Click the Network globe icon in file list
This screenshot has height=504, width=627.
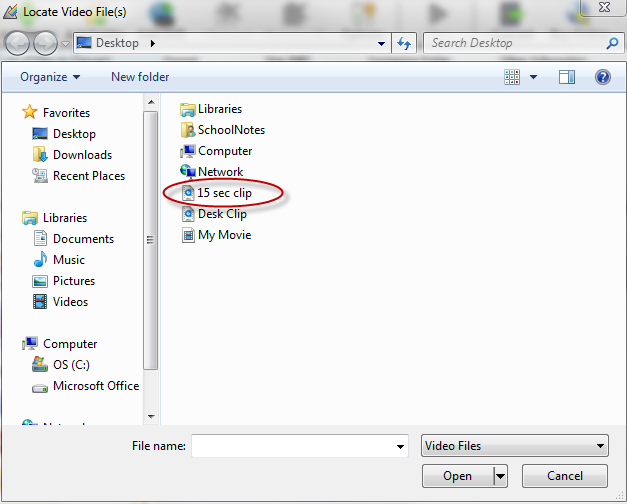[x=188, y=172]
